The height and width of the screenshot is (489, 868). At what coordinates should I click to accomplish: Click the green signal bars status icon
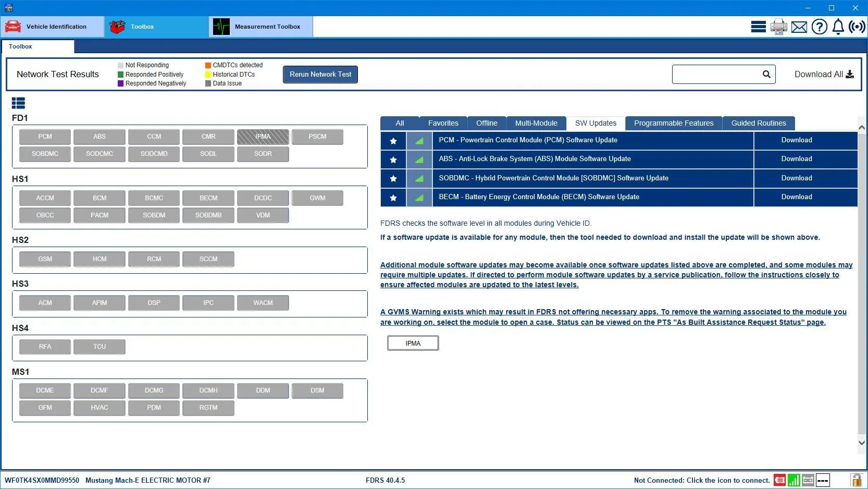794,480
